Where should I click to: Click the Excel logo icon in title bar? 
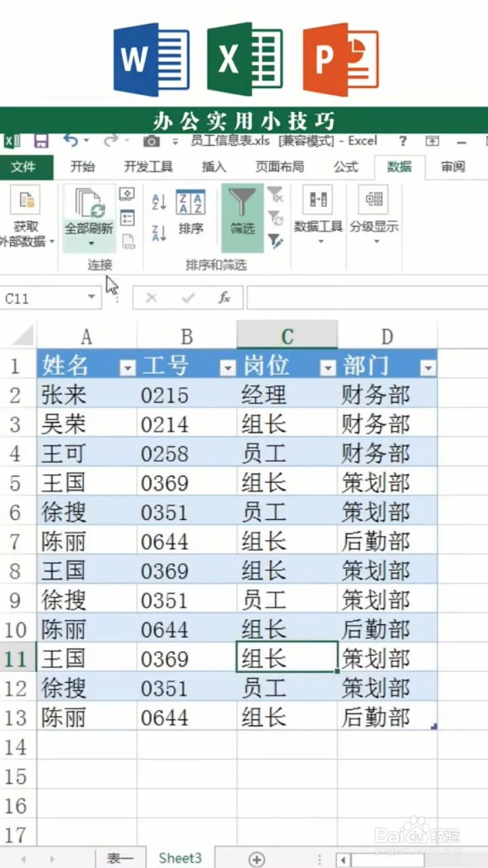click(12, 141)
